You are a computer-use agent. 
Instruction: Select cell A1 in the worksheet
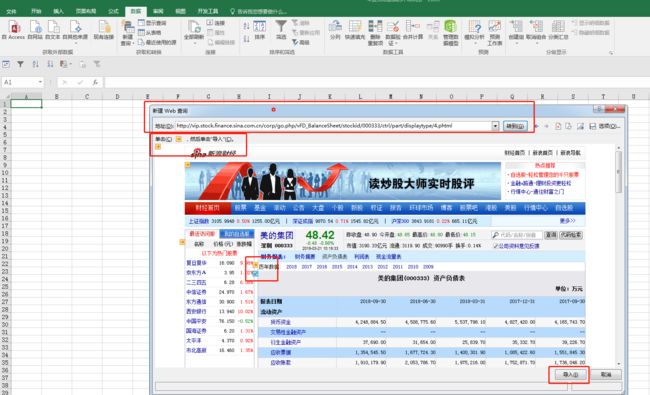pyautogui.click(x=26, y=104)
